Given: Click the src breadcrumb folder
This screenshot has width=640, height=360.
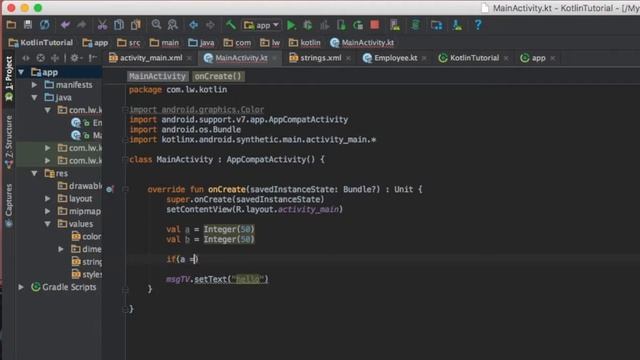Looking at the screenshot, I should tap(129, 42).
